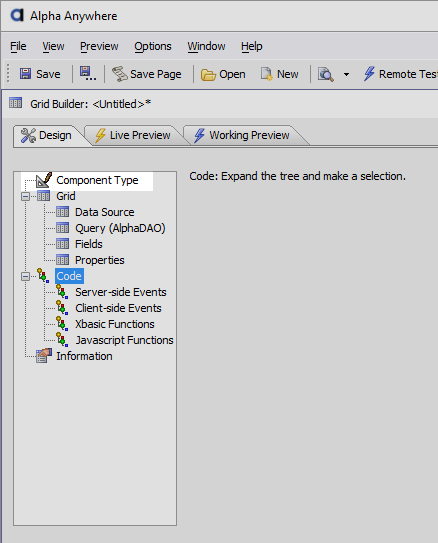Viewport: 438px width, 543px height.
Task: Select Data Source in the tree
Action: tap(105, 212)
